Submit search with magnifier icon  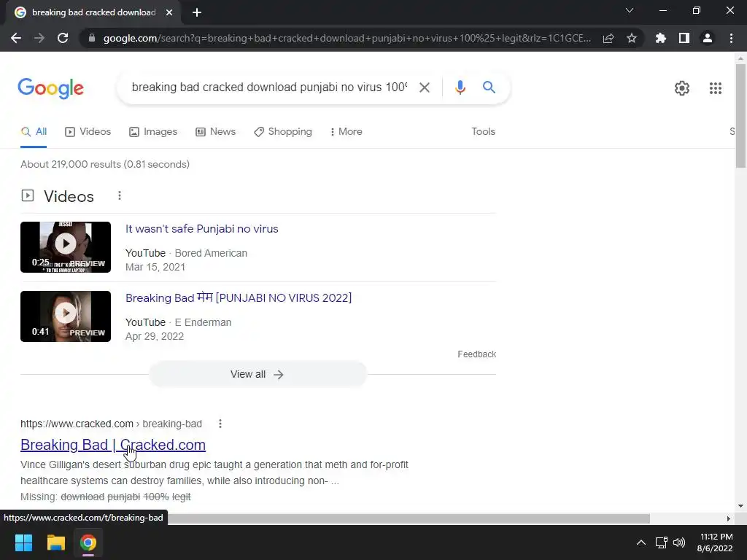(489, 87)
